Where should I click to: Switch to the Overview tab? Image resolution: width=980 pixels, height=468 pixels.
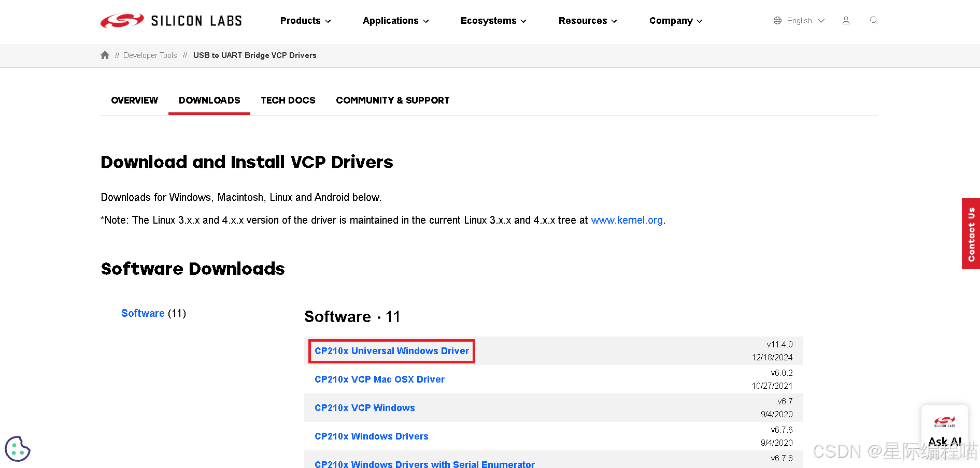point(134,100)
